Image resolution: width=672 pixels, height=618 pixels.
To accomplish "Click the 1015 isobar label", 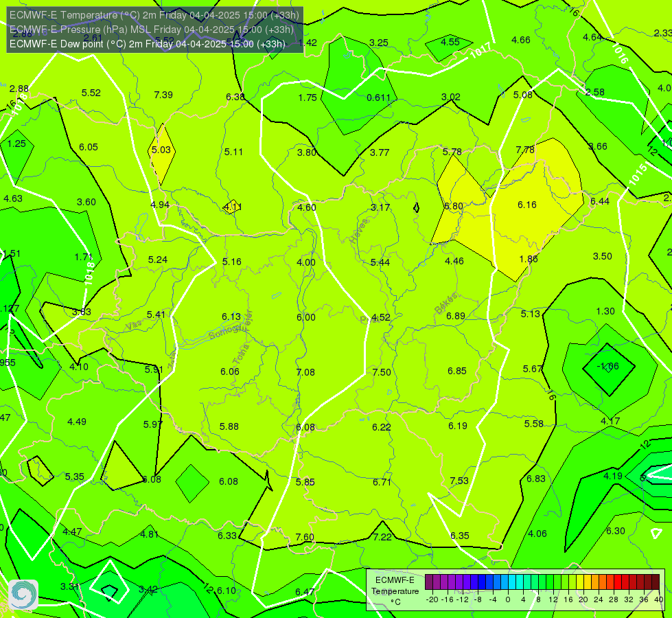I will click(x=638, y=174).
